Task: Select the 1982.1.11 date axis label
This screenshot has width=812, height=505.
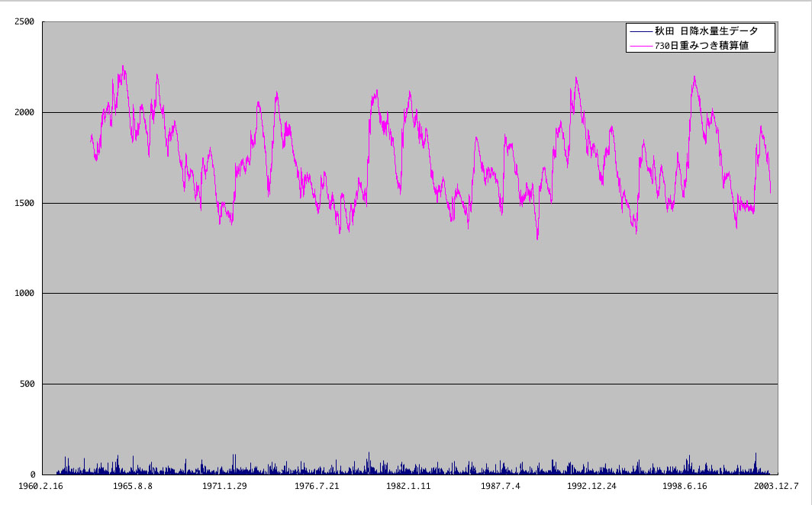Action: pos(408,486)
